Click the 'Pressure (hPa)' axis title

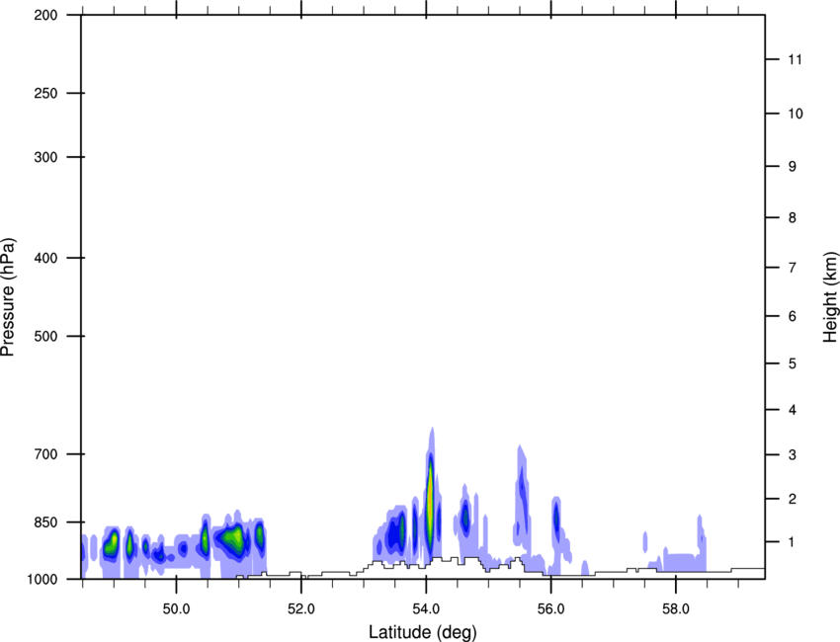[8, 297]
